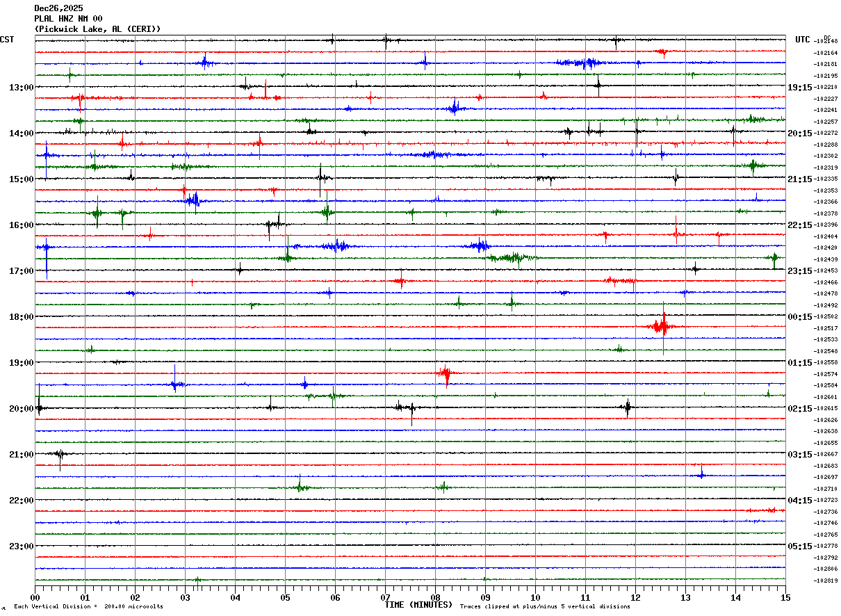Click the '20:00' CST hour label

tap(21, 409)
